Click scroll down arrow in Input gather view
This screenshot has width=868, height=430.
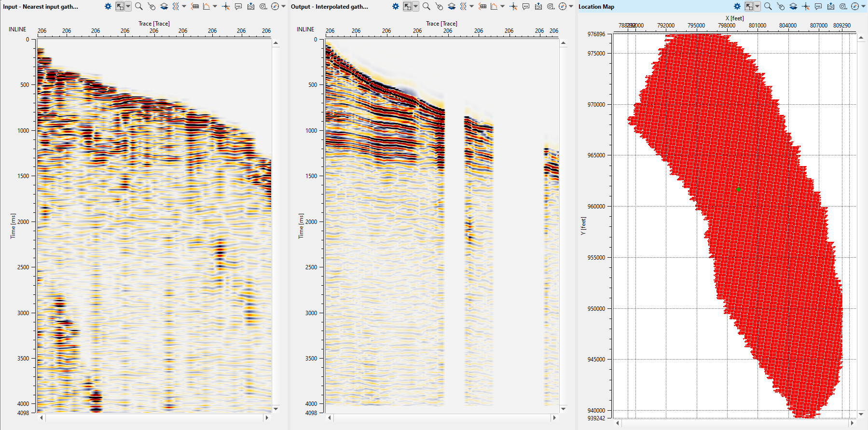pyautogui.click(x=276, y=409)
